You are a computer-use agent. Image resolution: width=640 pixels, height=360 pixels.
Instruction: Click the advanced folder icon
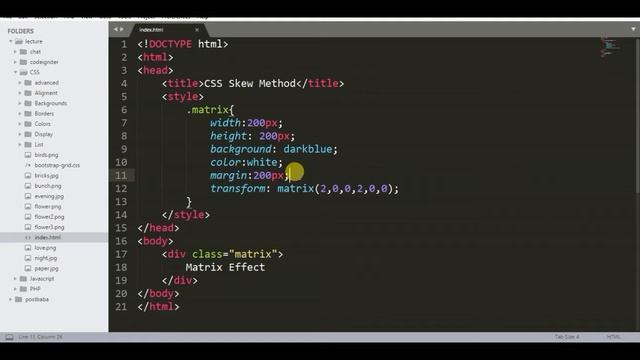(28, 82)
